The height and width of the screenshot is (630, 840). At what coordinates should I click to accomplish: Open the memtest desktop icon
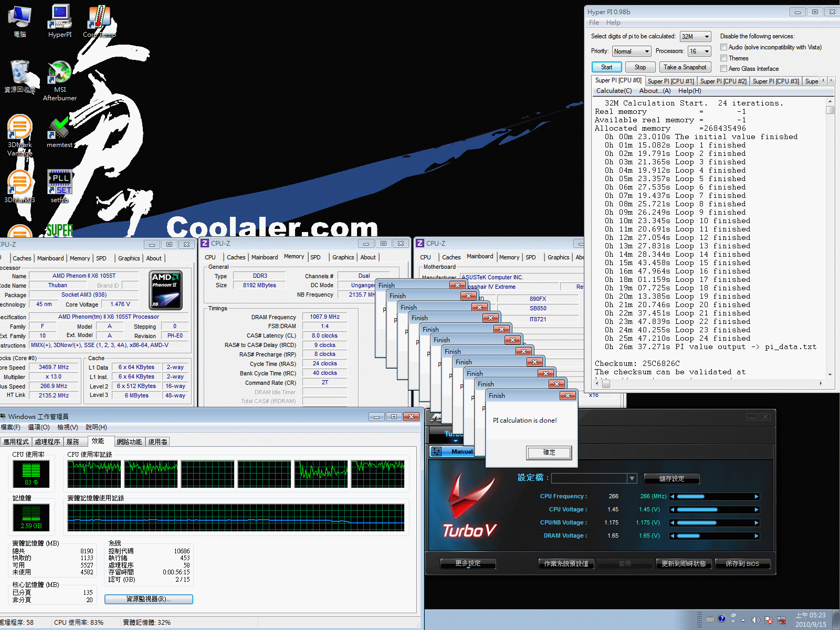pos(59,132)
